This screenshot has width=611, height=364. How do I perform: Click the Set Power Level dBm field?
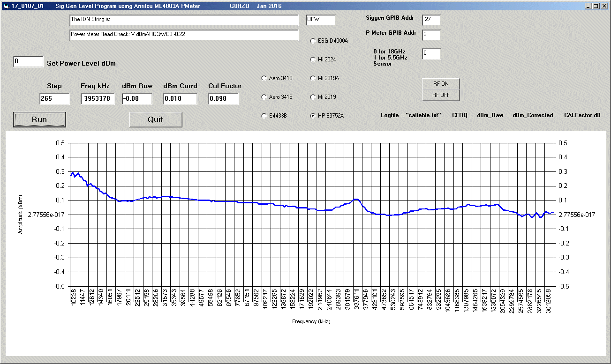28,62
